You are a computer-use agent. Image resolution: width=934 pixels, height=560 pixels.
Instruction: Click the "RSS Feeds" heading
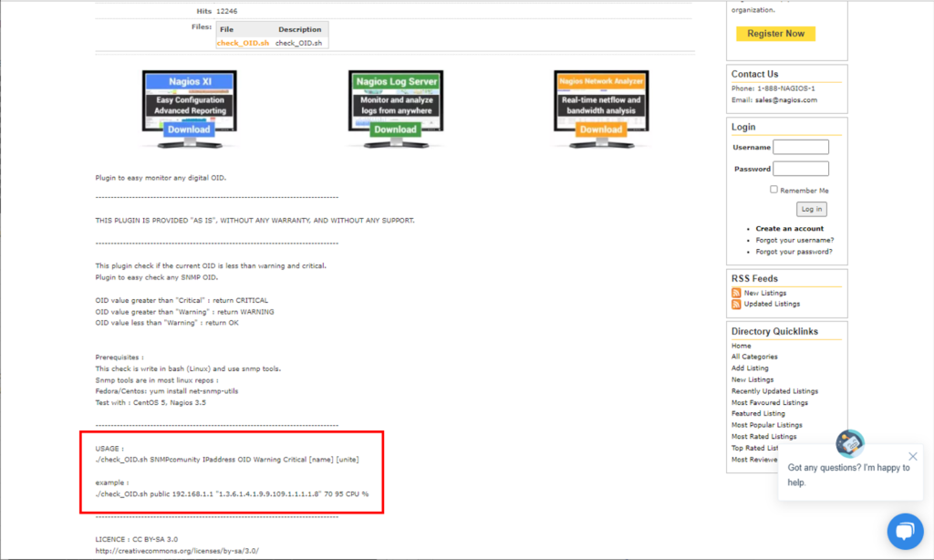754,279
